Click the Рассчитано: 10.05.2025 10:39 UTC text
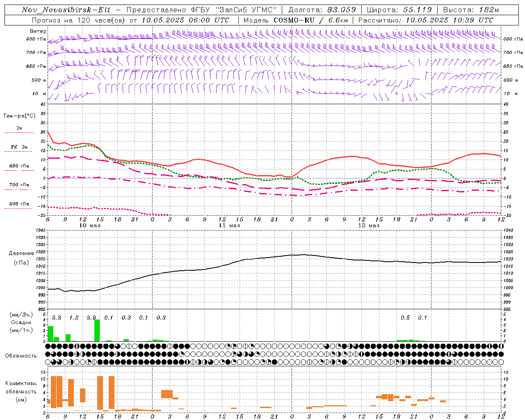 pyautogui.click(x=426, y=20)
